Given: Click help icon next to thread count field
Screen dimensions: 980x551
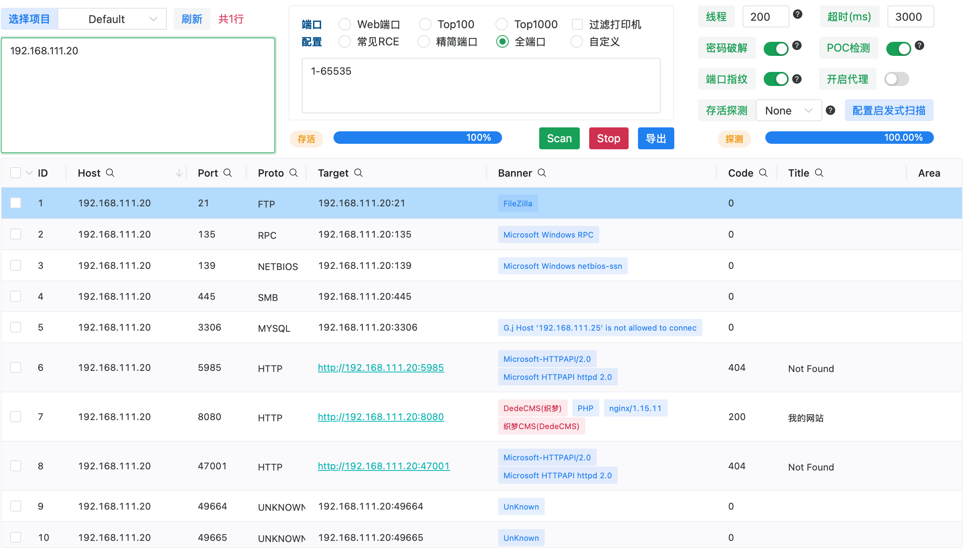Looking at the screenshot, I should 798,14.
